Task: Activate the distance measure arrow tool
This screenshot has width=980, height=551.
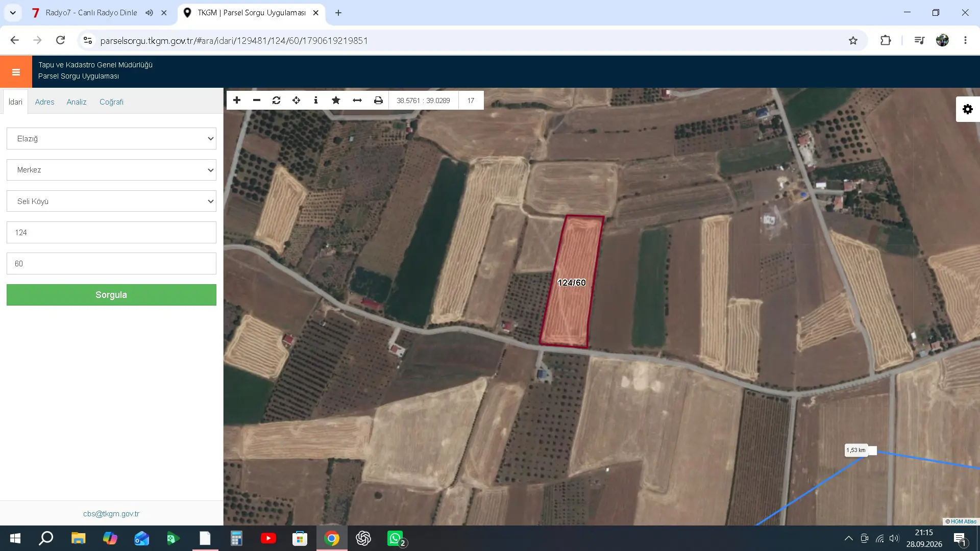Action: pyautogui.click(x=357, y=101)
